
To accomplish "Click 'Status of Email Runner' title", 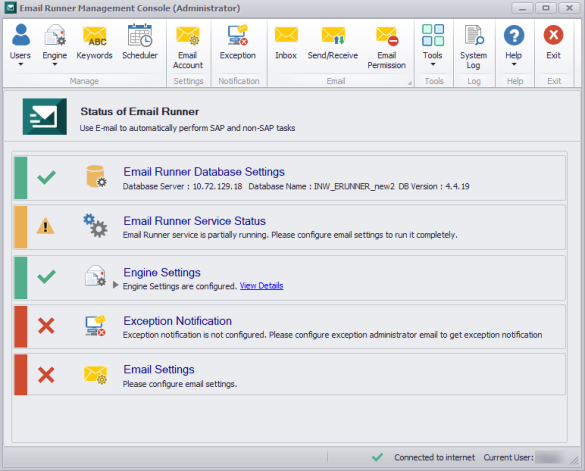I will tap(140, 111).
